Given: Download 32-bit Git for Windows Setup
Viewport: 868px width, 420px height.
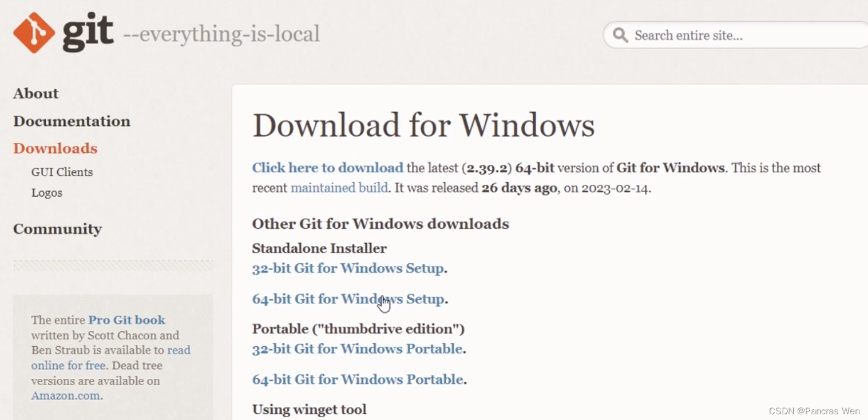Looking at the screenshot, I should click(348, 268).
